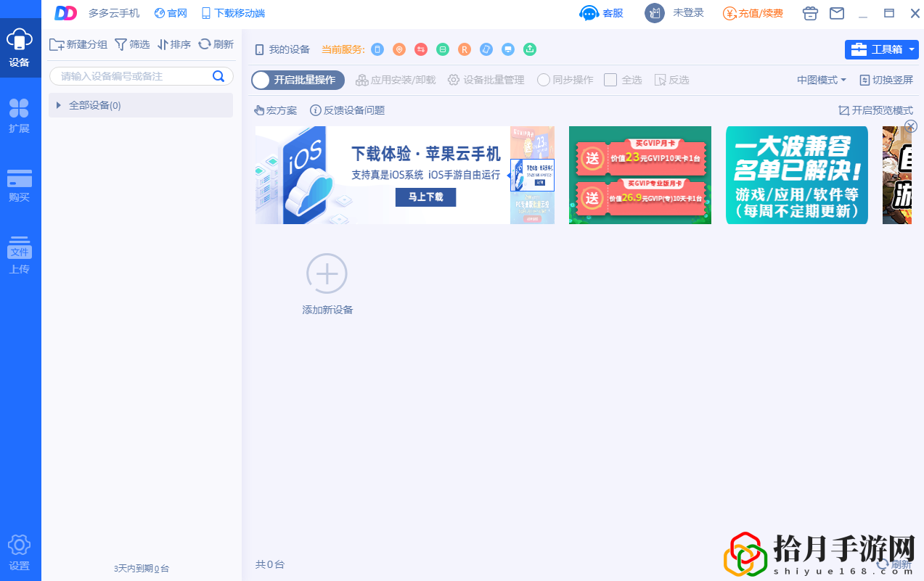The image size is (924, 581).
Task: Click 马上下载 on the iOS banner
Action: click(425, 197)
